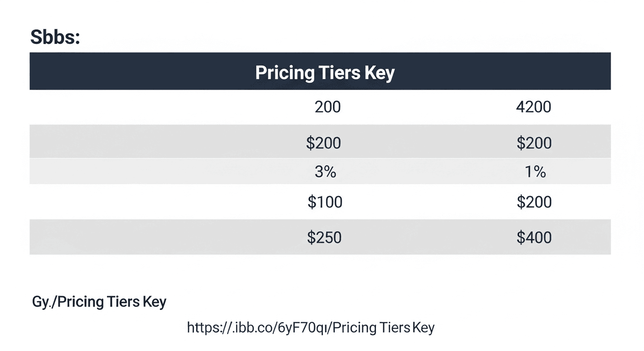The height and width of the screenshot is (351, 644).
Task: Open the ibb.co Pricing Tiers Key URL
Action: click(311, 327)
